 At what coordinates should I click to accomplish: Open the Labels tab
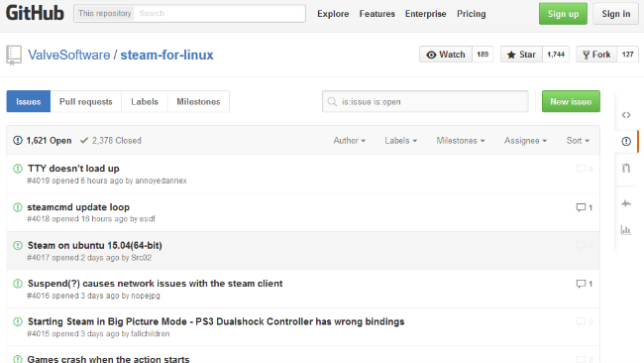coord(145,101)
